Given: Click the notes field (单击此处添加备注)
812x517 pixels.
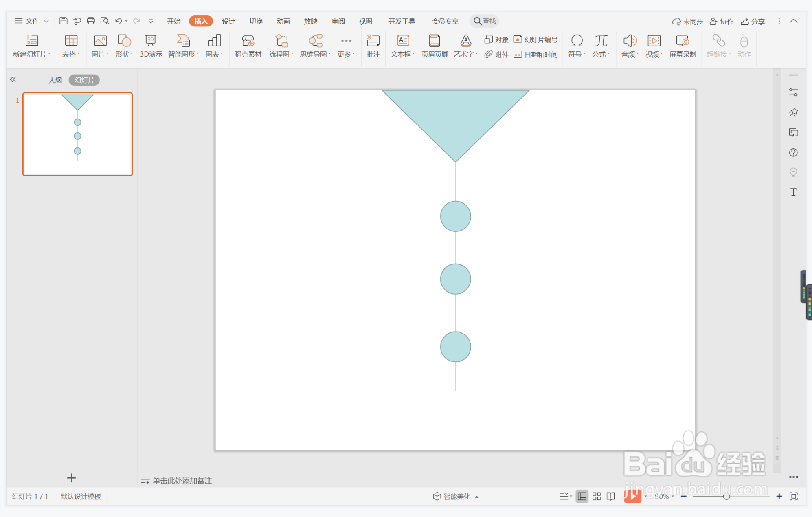Looking at the screenshot, I should tap(182, 480).
